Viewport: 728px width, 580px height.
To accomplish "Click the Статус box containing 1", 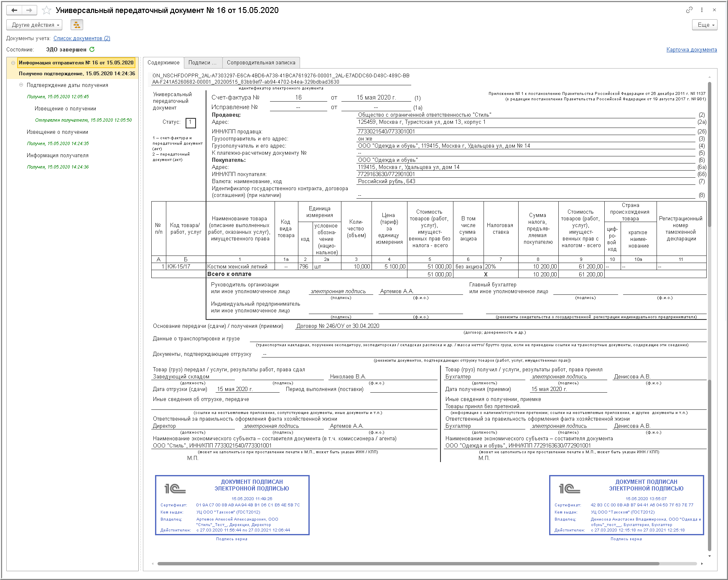I will click(191, 123).
